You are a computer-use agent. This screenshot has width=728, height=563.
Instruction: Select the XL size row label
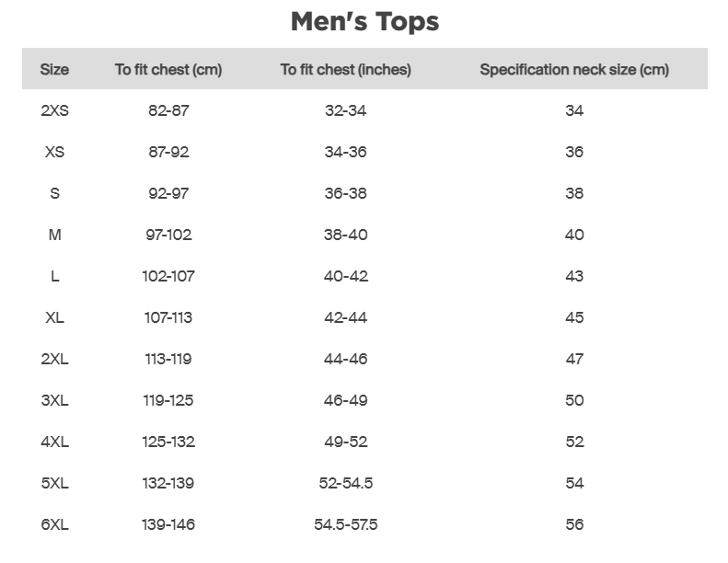click(x=54, y=317)
